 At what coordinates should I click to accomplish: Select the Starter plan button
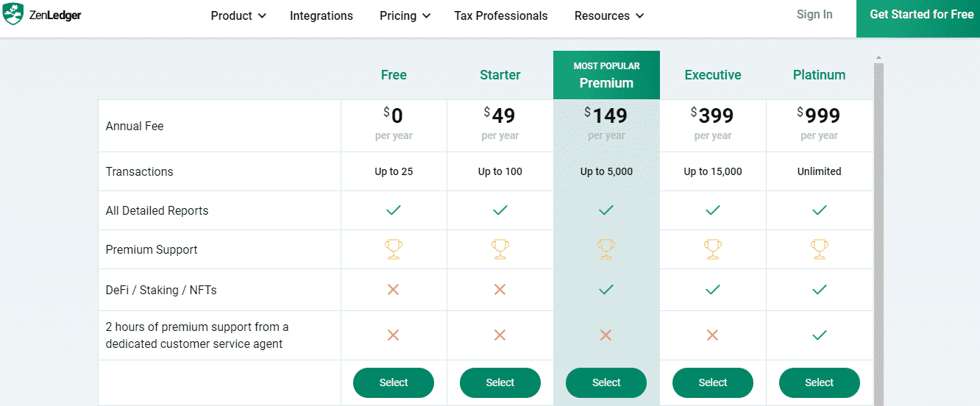click(x=500, y=382)
